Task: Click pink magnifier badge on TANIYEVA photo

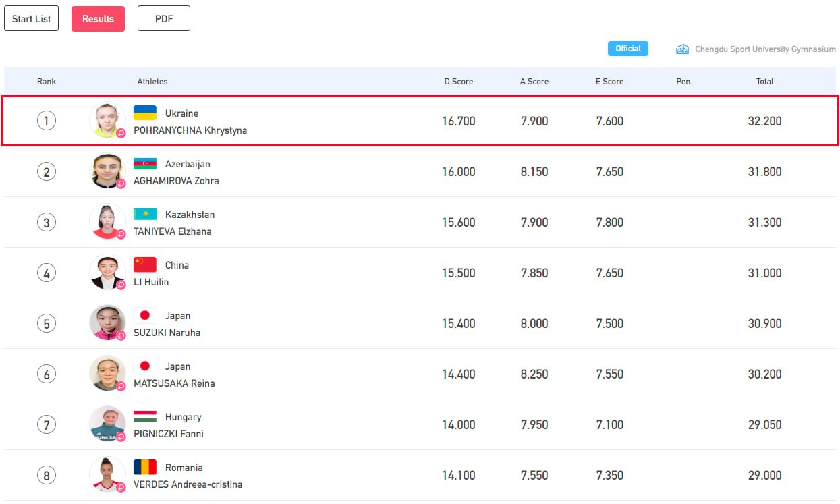Action: pyautogui.click(x=121, y=234)
